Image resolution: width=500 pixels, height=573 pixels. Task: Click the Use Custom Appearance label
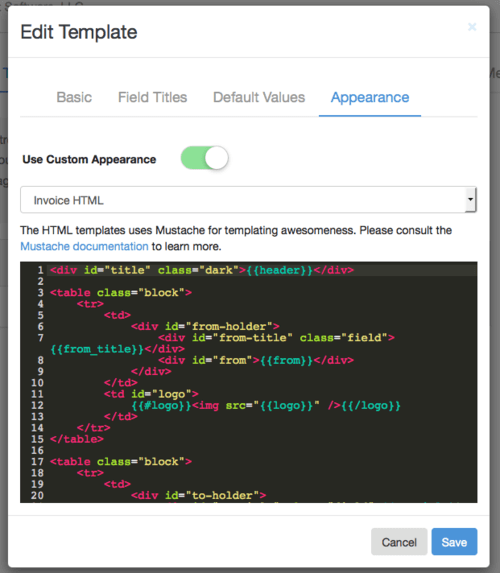89,159
